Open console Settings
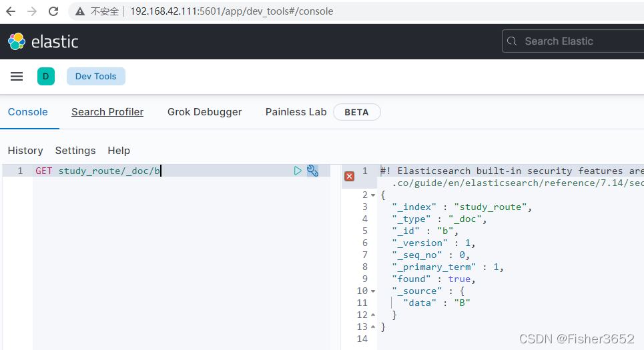 75,151
